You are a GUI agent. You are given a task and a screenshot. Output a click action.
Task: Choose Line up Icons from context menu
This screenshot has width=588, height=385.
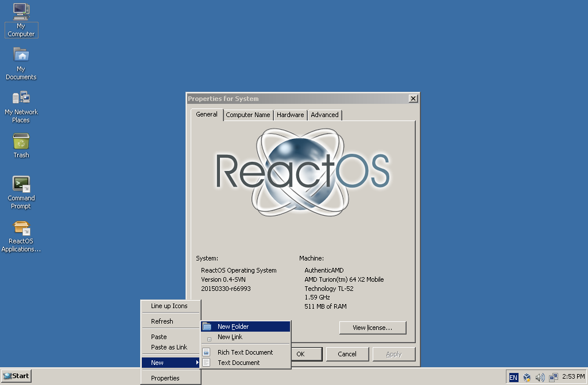(x=171, y=306)
